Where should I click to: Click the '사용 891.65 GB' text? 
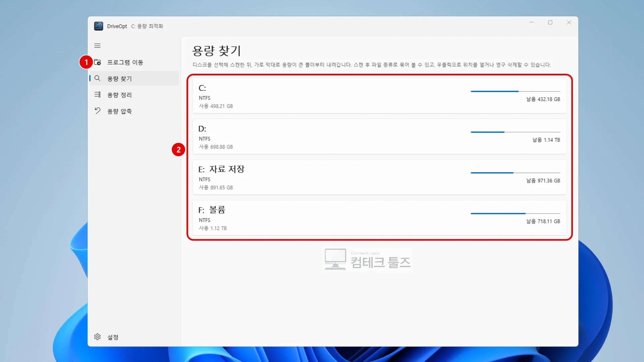point(216,187)
